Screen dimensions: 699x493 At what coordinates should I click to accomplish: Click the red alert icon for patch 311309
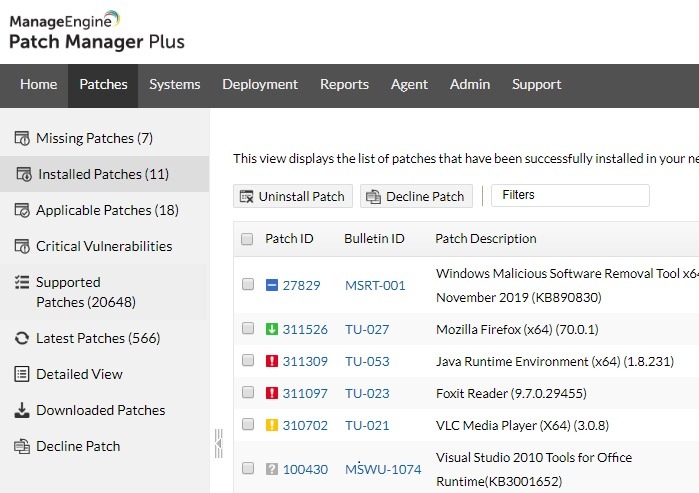(272, 361)
